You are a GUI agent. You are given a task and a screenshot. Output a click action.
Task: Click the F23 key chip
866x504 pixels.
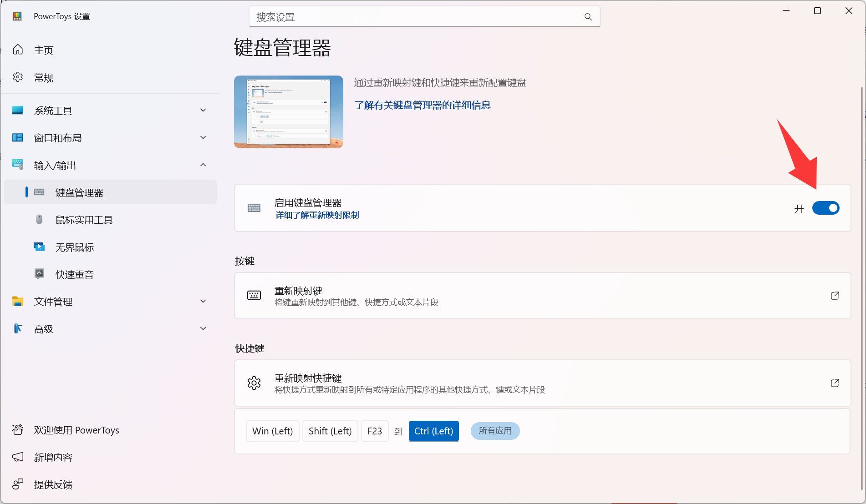pos(375,431)
